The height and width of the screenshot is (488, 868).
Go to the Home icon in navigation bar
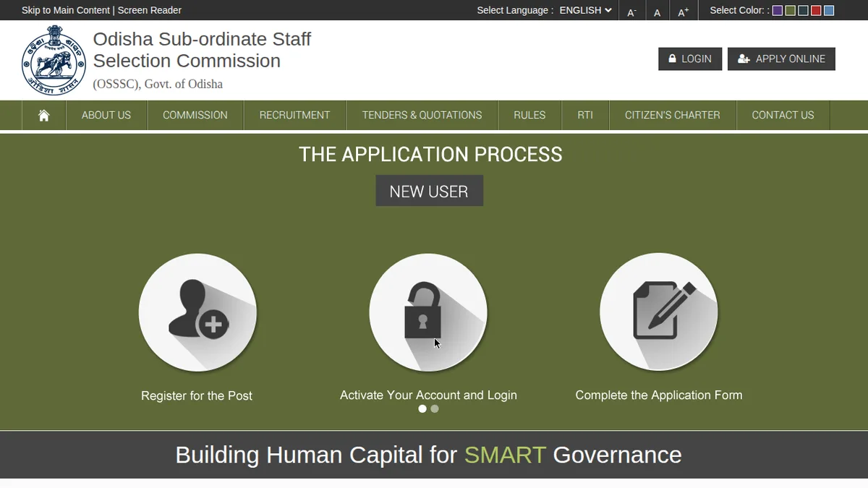[x=44, y=116]
